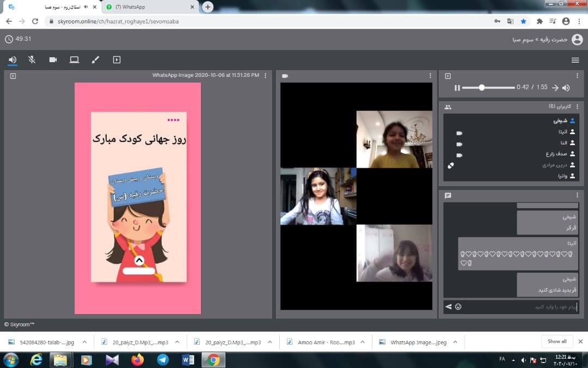Open the emoji picker in chat
Viewport: 588px width, 368px height.
coord(458,307)
